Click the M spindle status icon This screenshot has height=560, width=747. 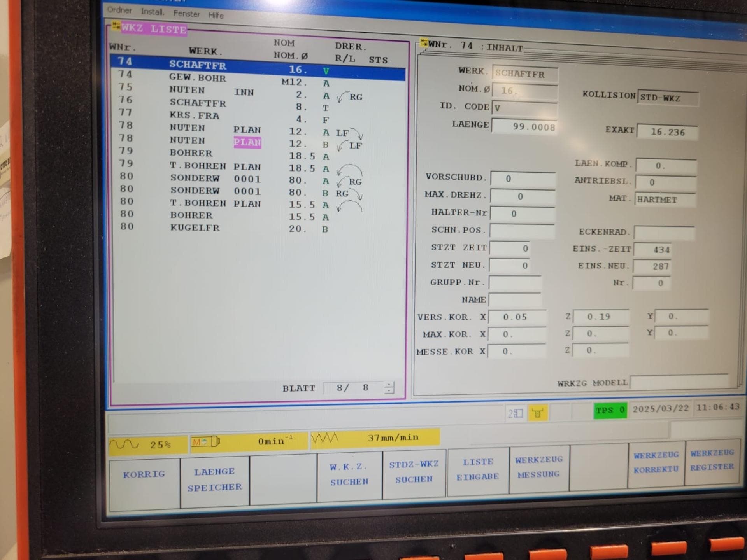(206, 441)
